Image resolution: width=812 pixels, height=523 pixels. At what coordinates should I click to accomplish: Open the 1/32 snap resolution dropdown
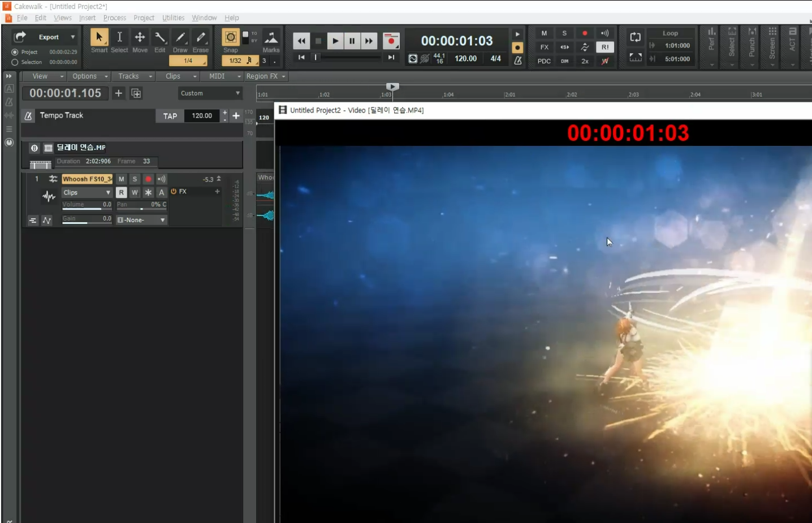[x=240, y=60]
